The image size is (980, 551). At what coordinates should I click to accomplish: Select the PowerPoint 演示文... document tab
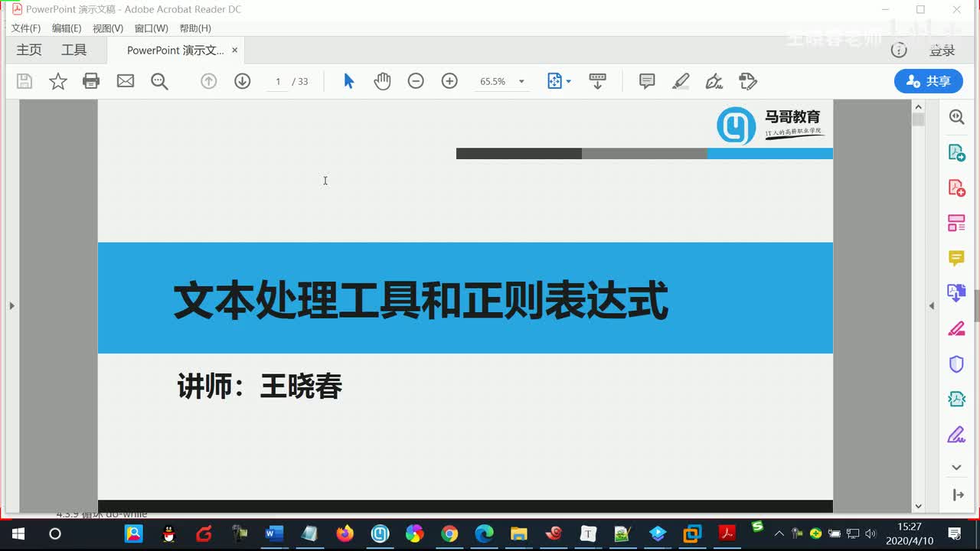click(175, 51)
